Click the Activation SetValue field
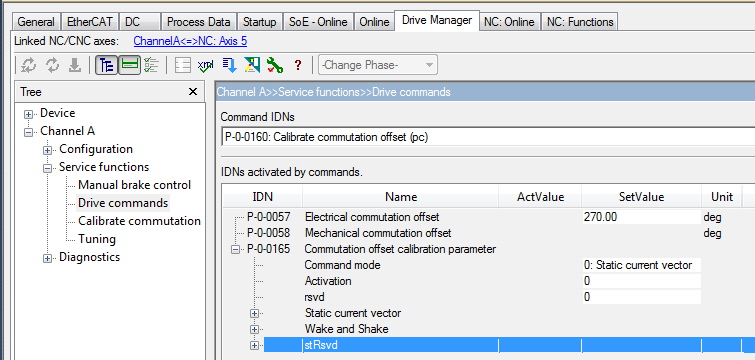This screenshot has height=360, width=755. pos(641,281)
